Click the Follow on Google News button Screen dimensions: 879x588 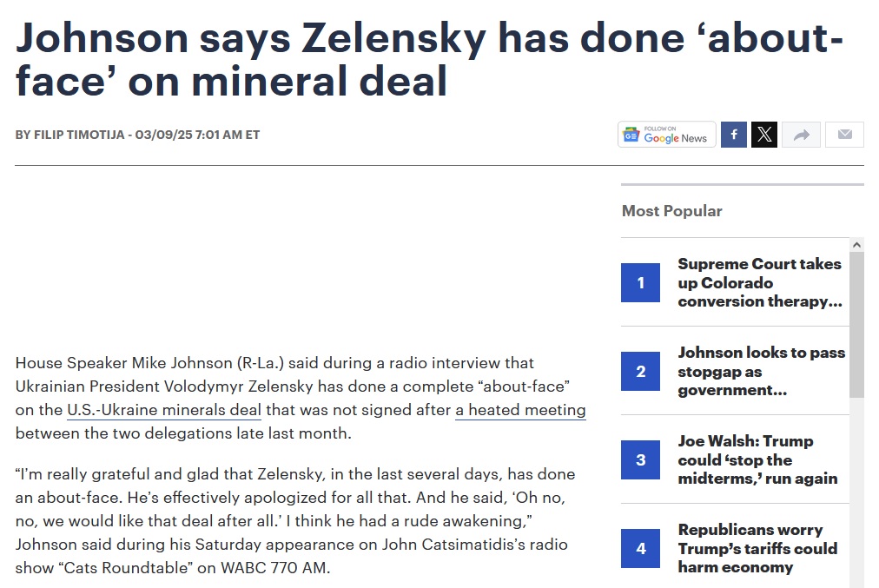point(667,135)
